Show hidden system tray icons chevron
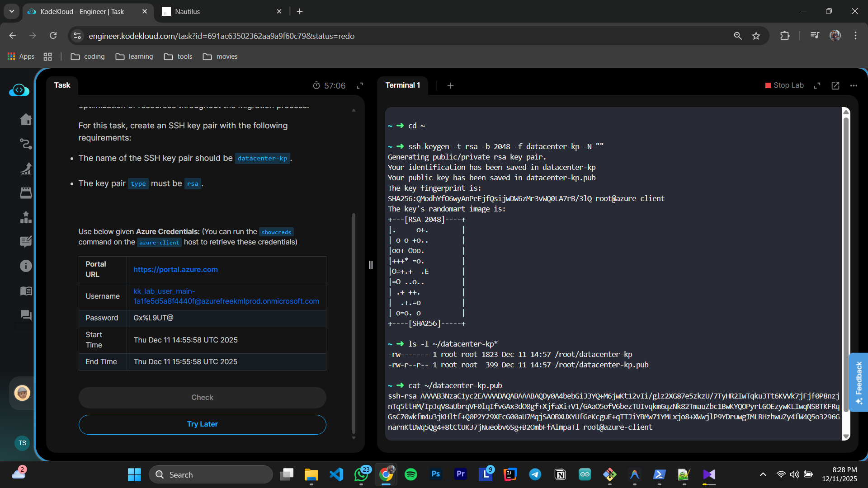 [x=763, y=474]
